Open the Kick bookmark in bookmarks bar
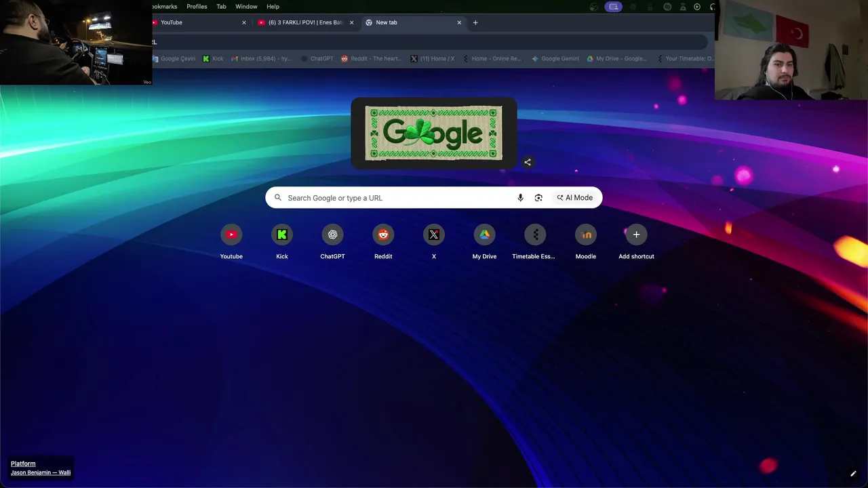Image resolution: width=868 pixels, height=488 pixels. tap(213, 59)
